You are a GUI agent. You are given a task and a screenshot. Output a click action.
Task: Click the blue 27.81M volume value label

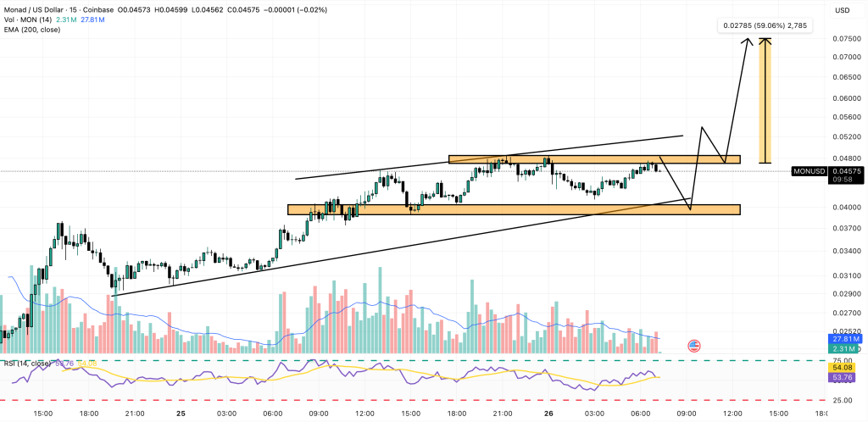click(843, 339)
